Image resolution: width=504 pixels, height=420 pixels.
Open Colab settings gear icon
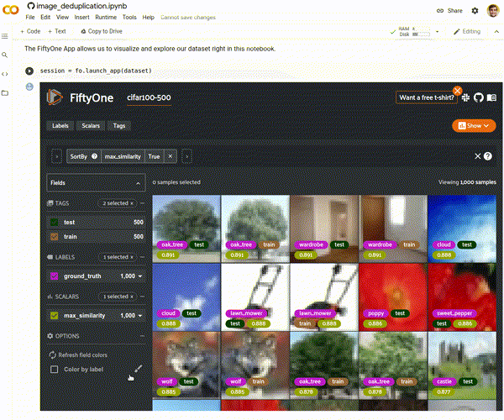tap(475, 11)
